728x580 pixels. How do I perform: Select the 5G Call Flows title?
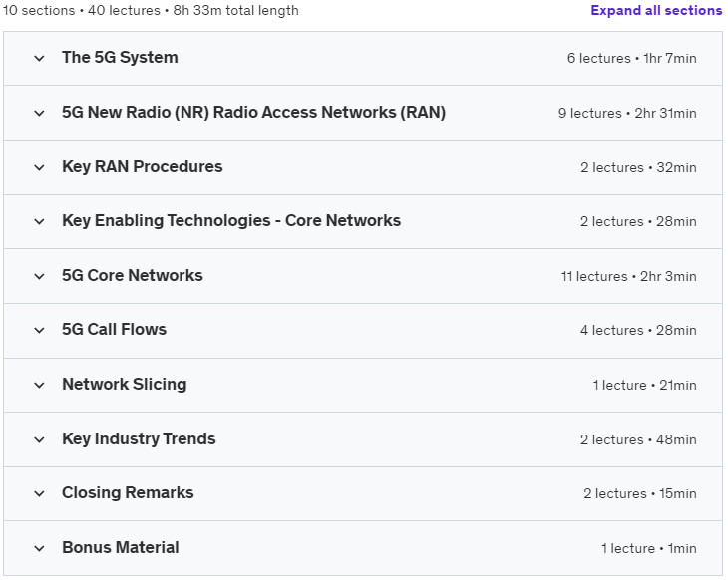pyautogui.click(x=115, y=330)
